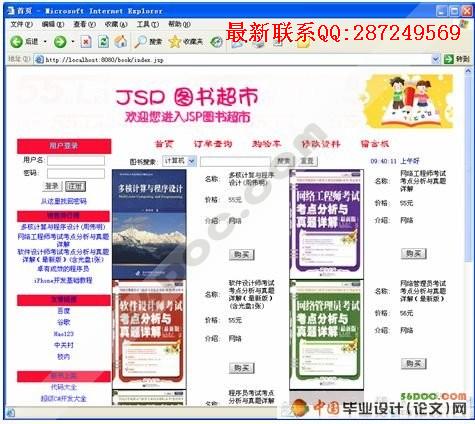Viewport: 475px width, 424px height.
Task: Click the 搜索 label in toolbar
Action: [x=155, y=42]
